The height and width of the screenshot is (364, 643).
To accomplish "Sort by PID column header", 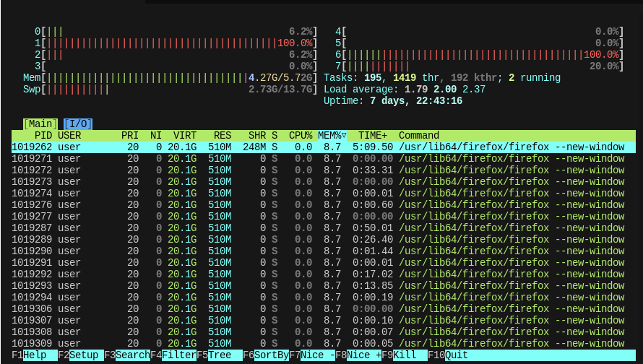I will pos(43,136).
